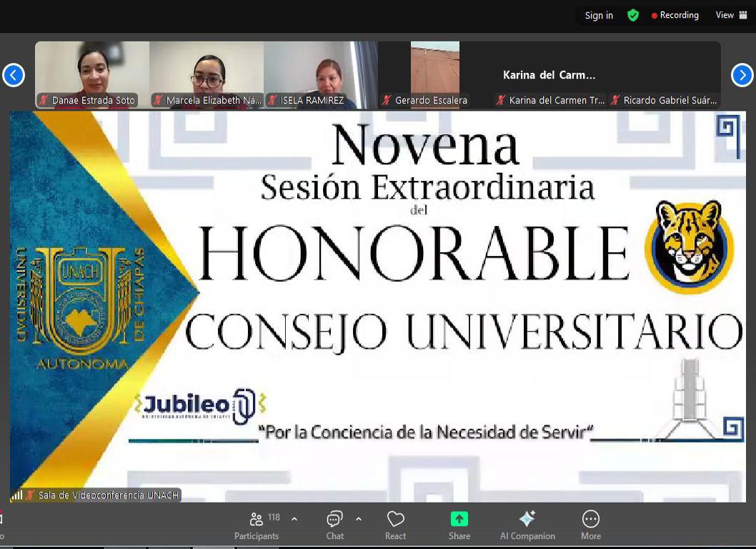Click the Recording indicator
The image size is (756, 549).
click(x=675, y=16)
